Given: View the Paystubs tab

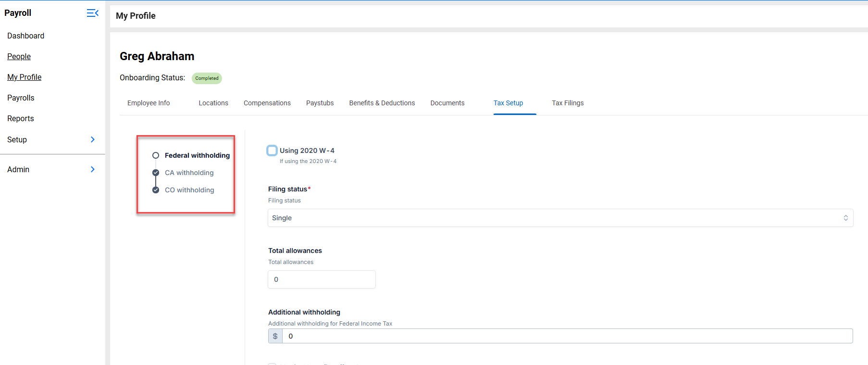Looking at the screenshot, I should [320, 103].
